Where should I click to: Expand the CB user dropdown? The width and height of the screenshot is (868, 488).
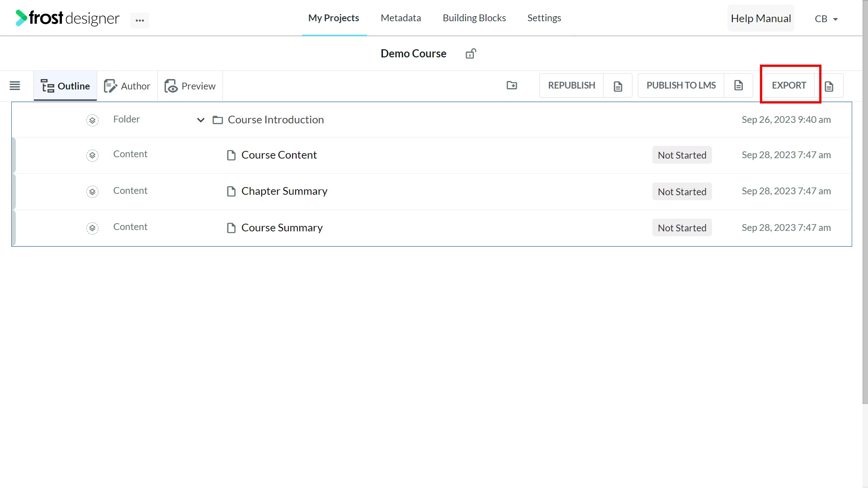click(x=826, y=19)
